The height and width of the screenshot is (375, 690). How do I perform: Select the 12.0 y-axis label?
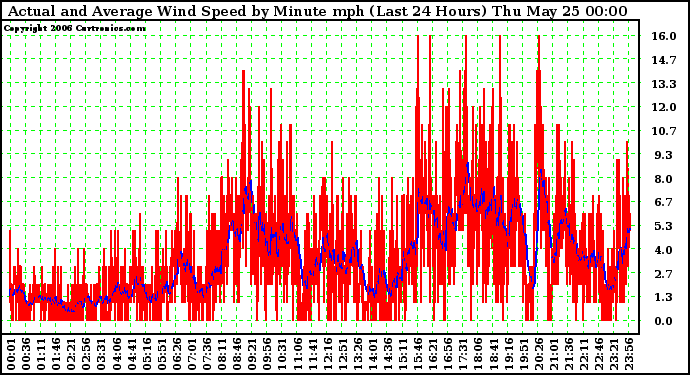(x=664, y=107)
